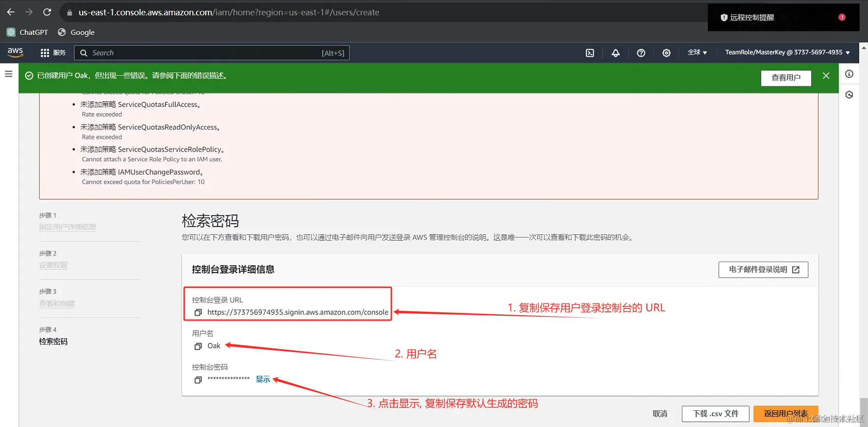Select the sign-in URL text
The width and height of the screenshot is (868, 427).
(298, 312)
